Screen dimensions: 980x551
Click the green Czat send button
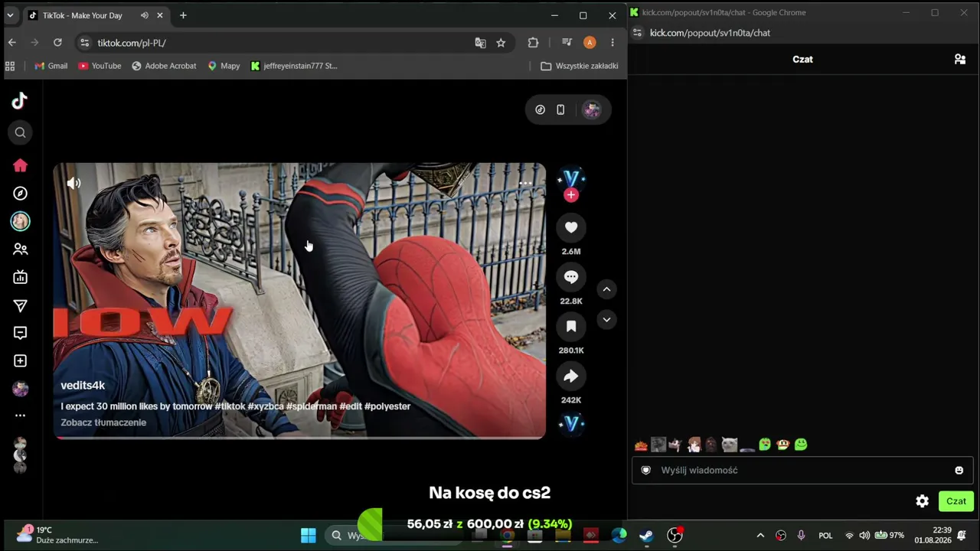(x=956, y=501)
